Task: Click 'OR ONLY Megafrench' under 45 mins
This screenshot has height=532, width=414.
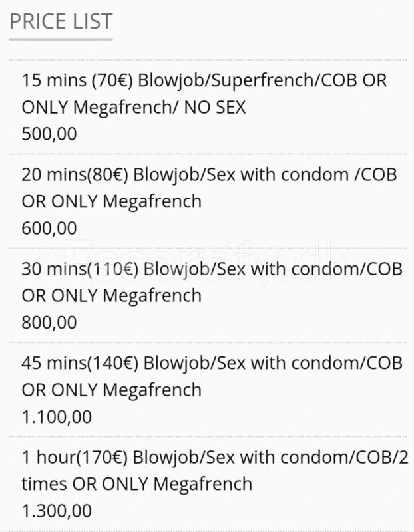Action: point(111,390)
